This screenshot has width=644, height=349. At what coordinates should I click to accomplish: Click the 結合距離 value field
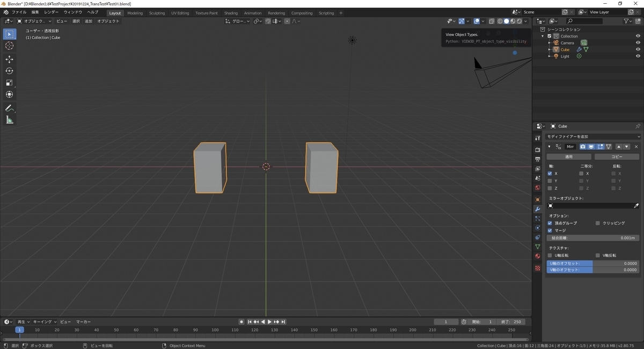pos(593,238)
